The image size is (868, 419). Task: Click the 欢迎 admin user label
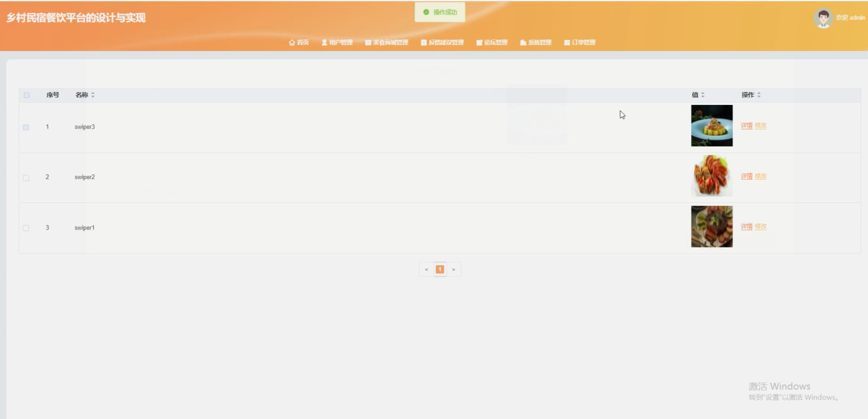[850, 18]
